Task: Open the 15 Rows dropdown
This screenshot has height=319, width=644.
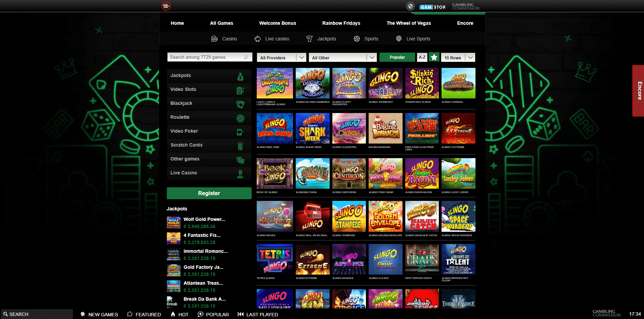Action: click(x=458, y=57)
